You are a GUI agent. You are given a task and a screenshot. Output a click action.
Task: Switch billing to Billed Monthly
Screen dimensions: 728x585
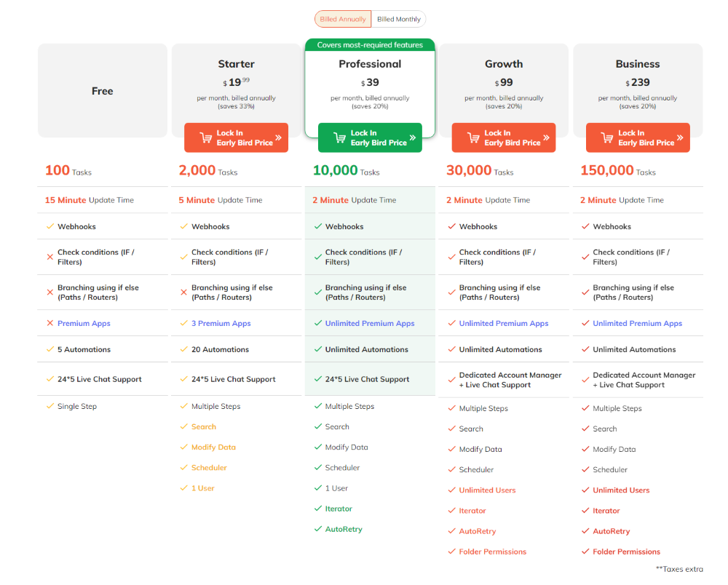coord(399,19)
